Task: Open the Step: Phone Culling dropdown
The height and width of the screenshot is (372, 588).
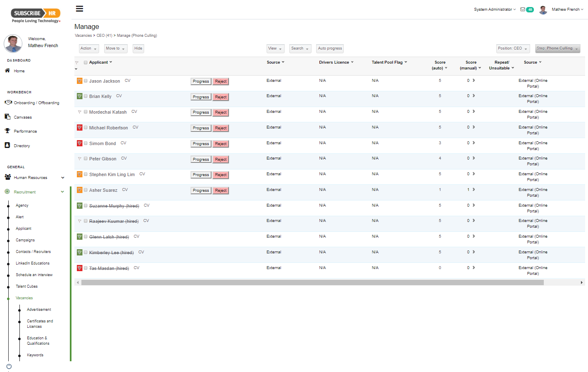Action: (x=557, y=48)
